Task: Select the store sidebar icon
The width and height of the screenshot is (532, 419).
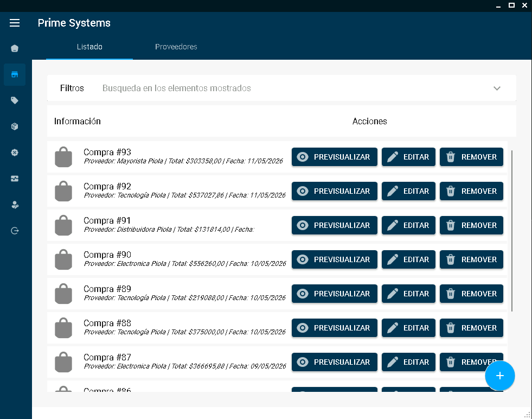Action: pos(15,74)
